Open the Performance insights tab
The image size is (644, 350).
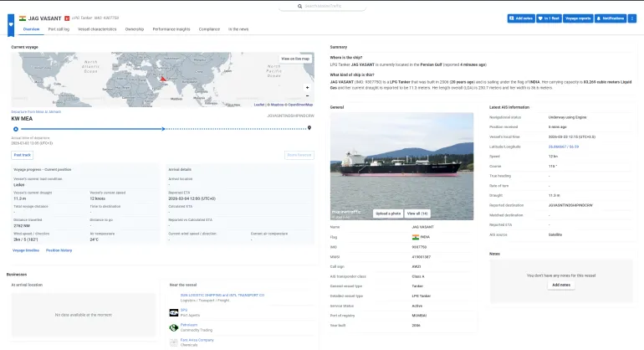(x=170, y=29)
